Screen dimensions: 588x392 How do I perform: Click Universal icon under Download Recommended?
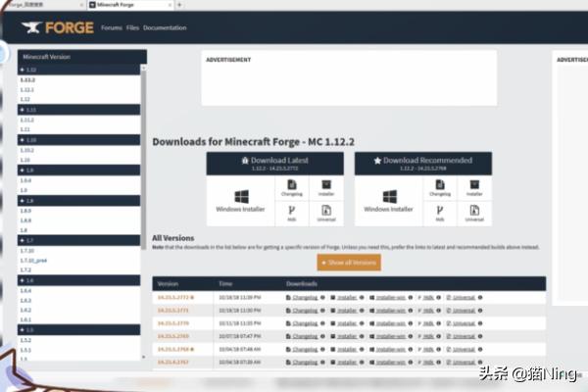tap(474, 214)
